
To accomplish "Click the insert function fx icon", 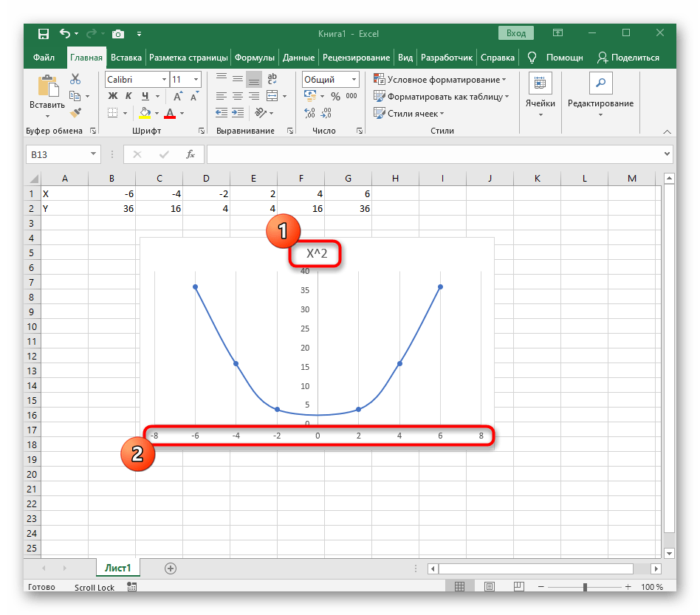I will coord(191,154).
